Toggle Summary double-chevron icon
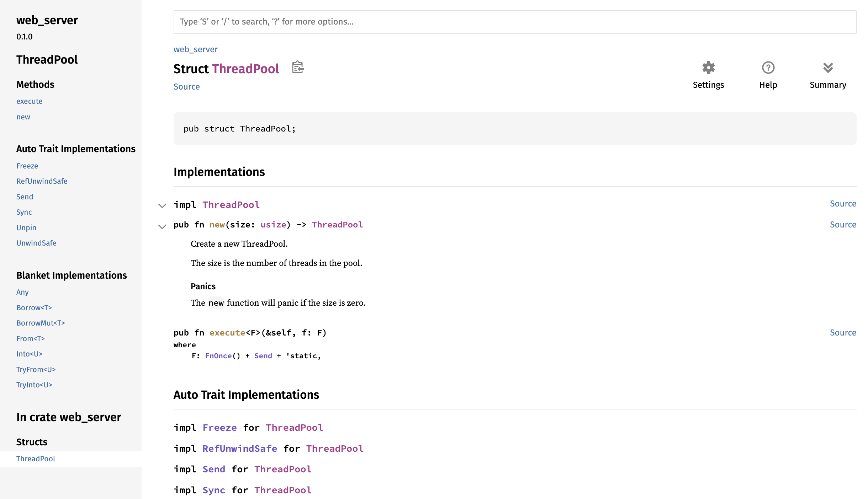This screenshot has height=499, width=868. coord(828,68)
